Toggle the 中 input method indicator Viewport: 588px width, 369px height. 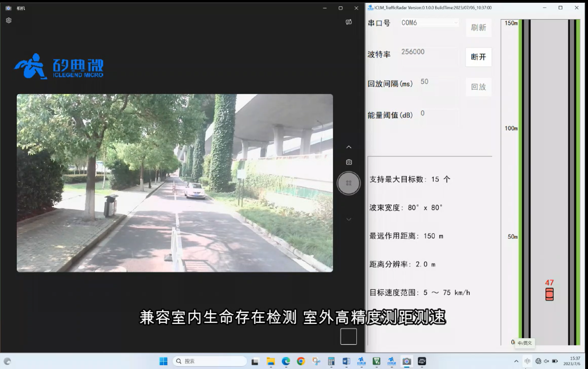(x=527, y=361)
